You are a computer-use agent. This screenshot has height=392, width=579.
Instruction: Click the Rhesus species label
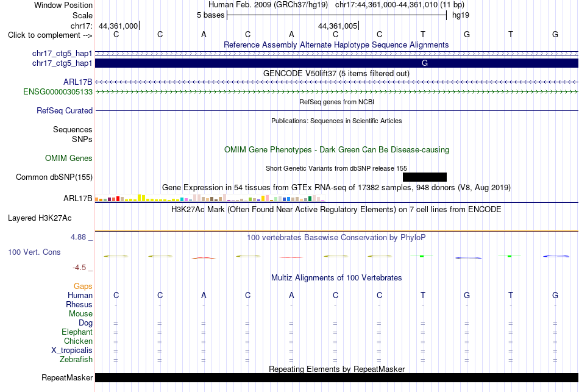click(x=79, y=304)
